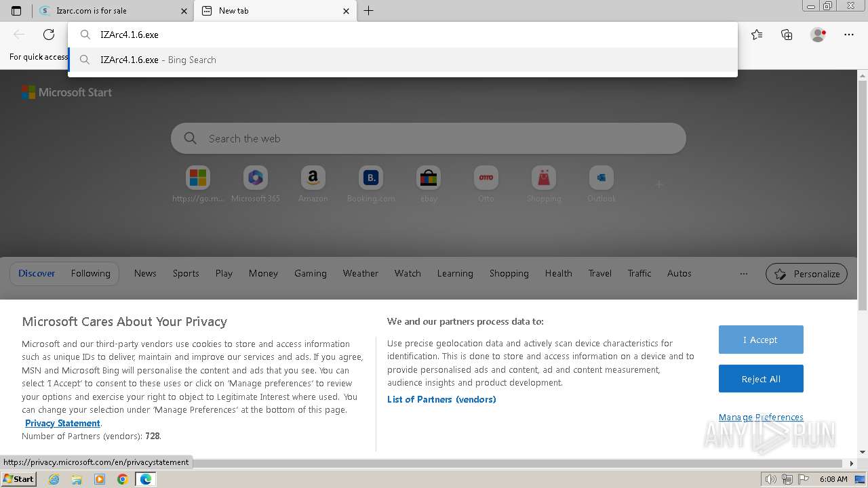Open the Autos category
The width and height of the screenshot is (868, 488).
click(679, 273)
